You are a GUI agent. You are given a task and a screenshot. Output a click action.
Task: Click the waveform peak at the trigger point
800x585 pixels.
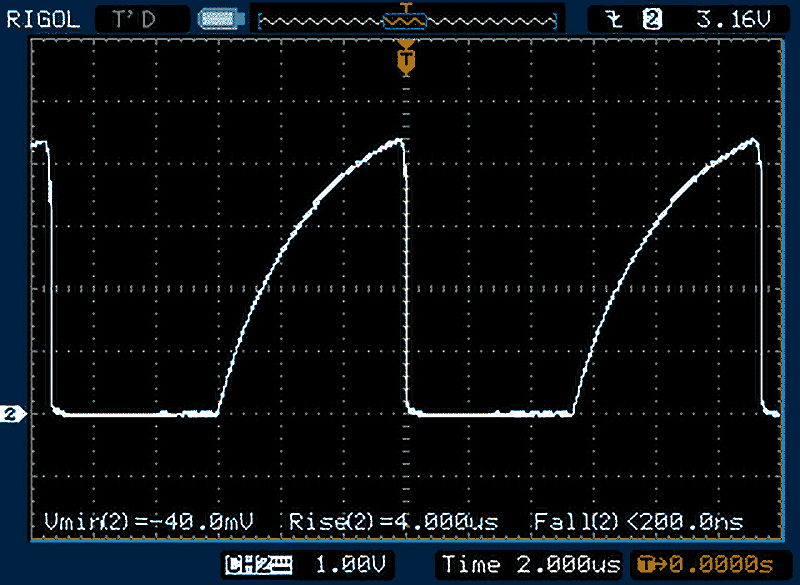click(402, 140)
